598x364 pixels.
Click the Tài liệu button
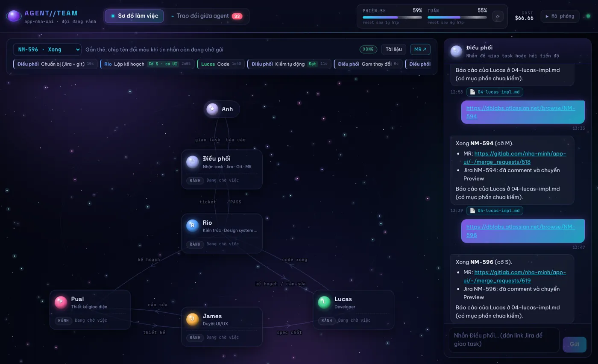point(393,50)
